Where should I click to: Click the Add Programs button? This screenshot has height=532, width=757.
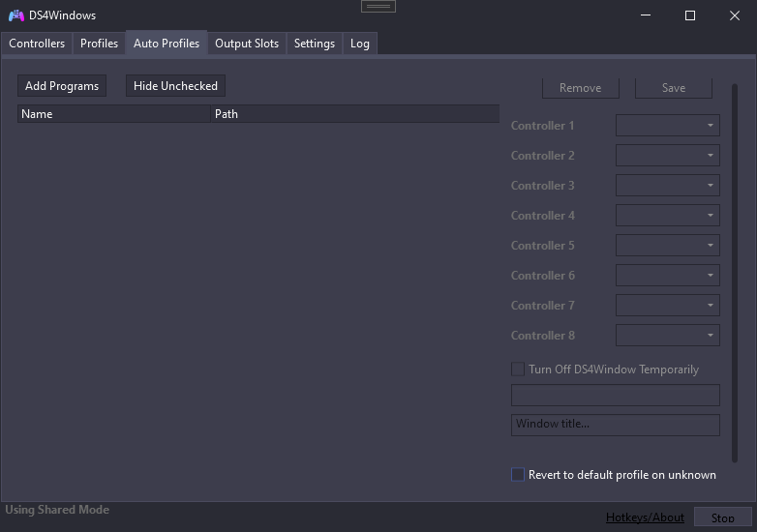pos(62,86)
